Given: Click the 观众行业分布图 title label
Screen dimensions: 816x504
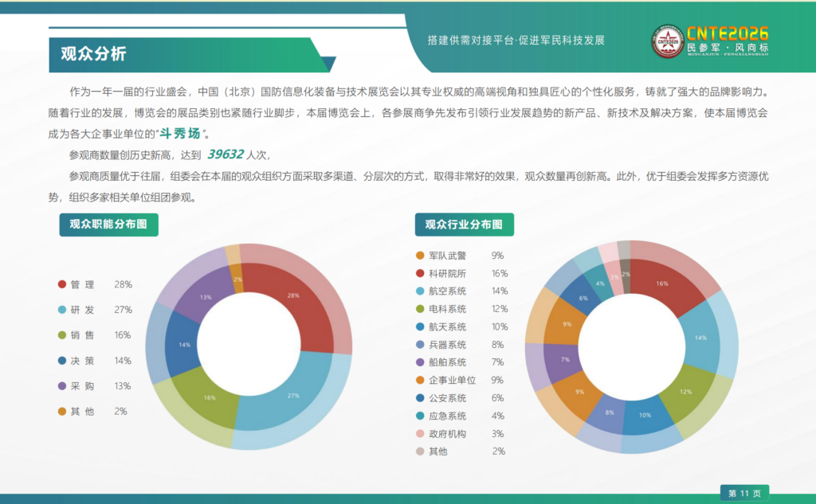Looking at the screenshot, I should (464, 225).
